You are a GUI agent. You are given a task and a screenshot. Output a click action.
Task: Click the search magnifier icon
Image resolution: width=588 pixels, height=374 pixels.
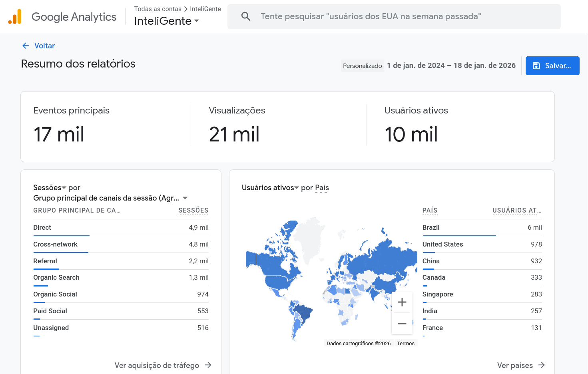(246, 16)
